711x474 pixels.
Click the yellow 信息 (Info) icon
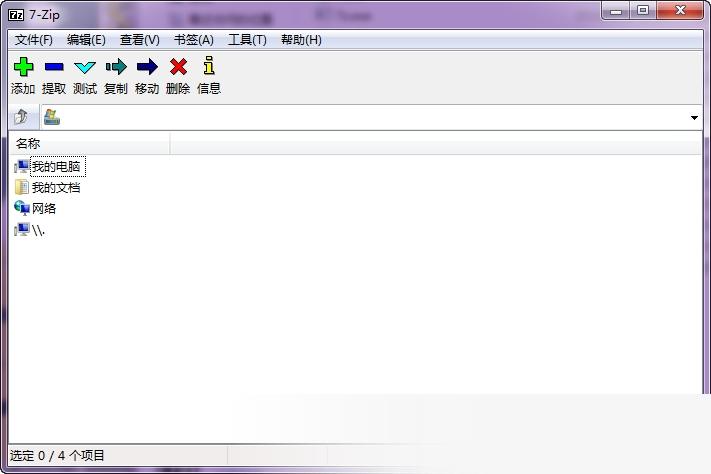(x=209, y=65)
